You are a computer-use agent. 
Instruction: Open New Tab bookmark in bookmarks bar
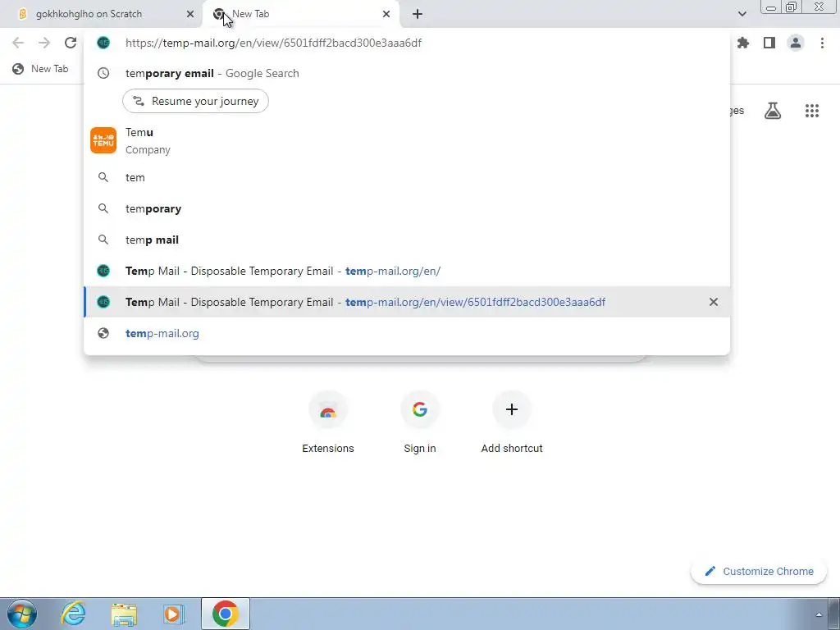pyautogui.click(x=41, y=69)
